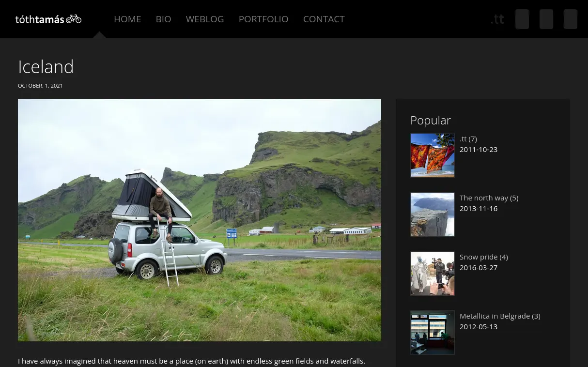Screen dimensions: 588x367
Task: Click the middle square icon in the header
Action: coord(546,19)
